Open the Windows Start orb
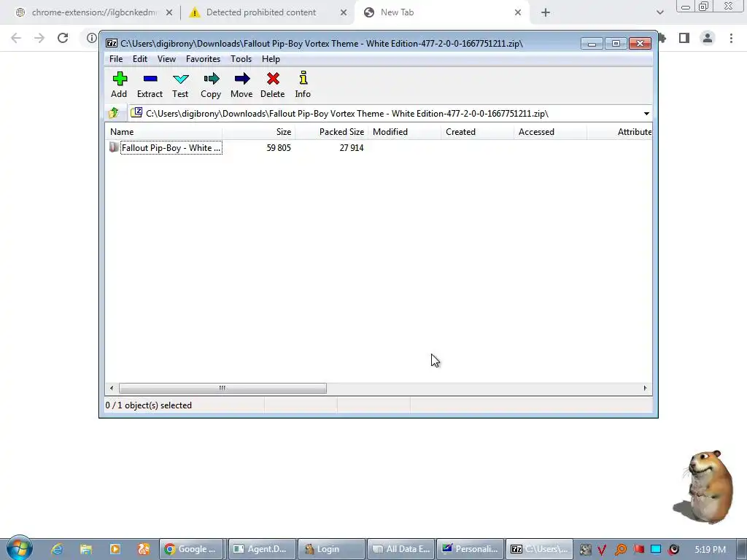This screenshot has height=560, width=747. click(x=19, y=548)
